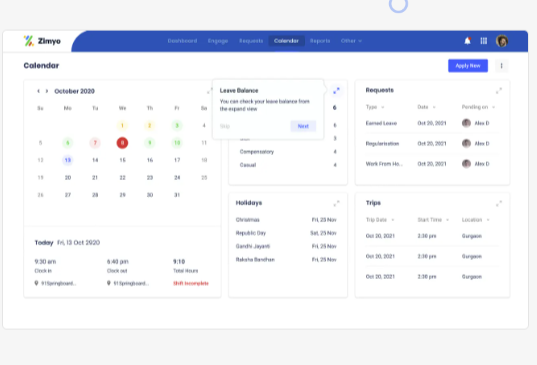Sort requests by Type column
The image size is (537, 365).
[375, 107]
